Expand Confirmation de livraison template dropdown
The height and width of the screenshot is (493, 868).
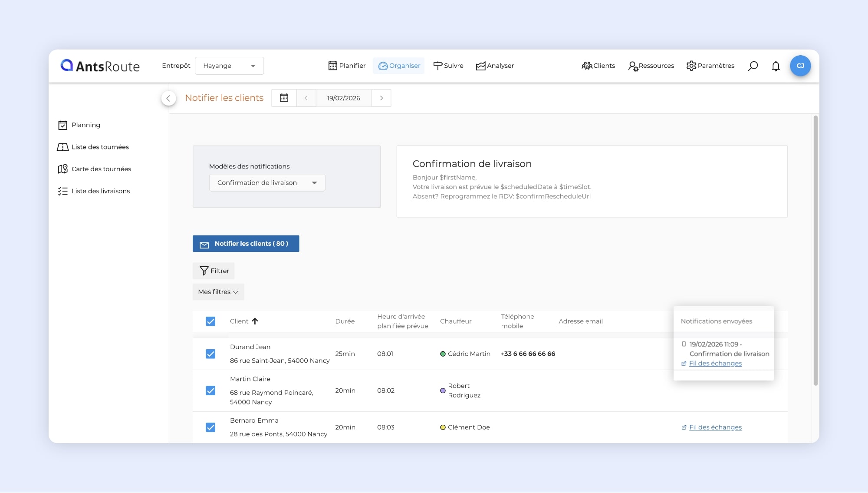pyautogui.click(x=267, y=183)
